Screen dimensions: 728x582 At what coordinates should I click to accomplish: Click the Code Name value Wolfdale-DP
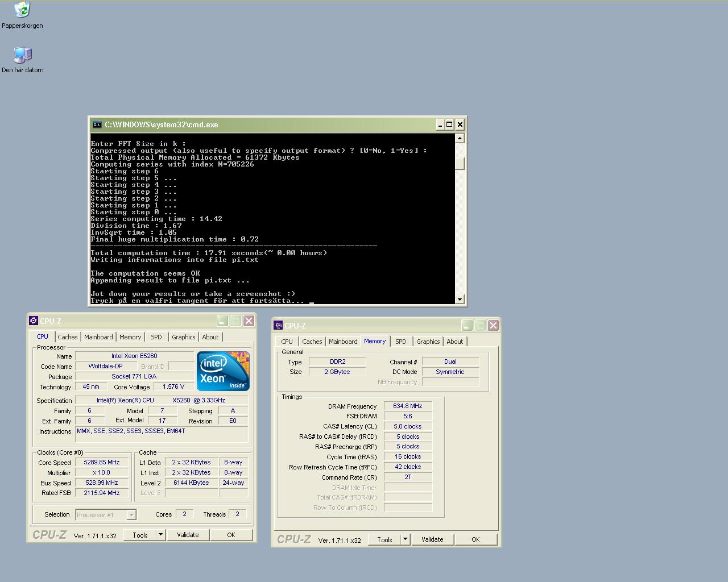(x=106, y=367)
